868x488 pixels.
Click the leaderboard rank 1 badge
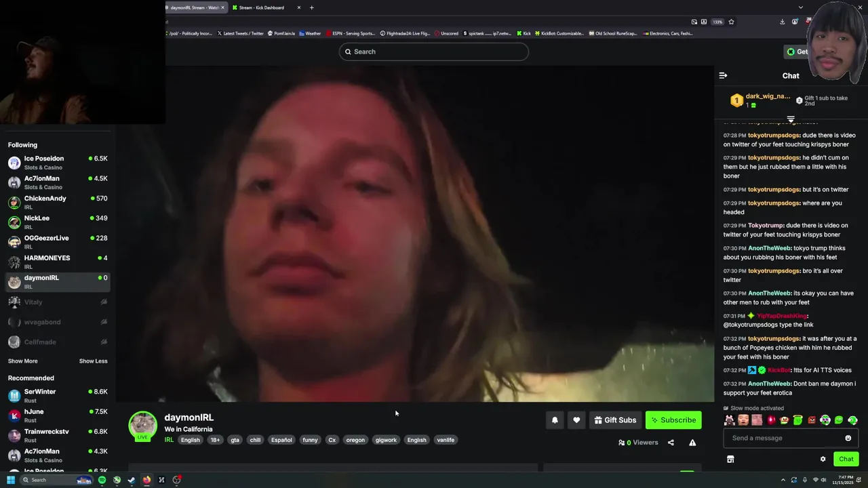[x=736, y=100]
